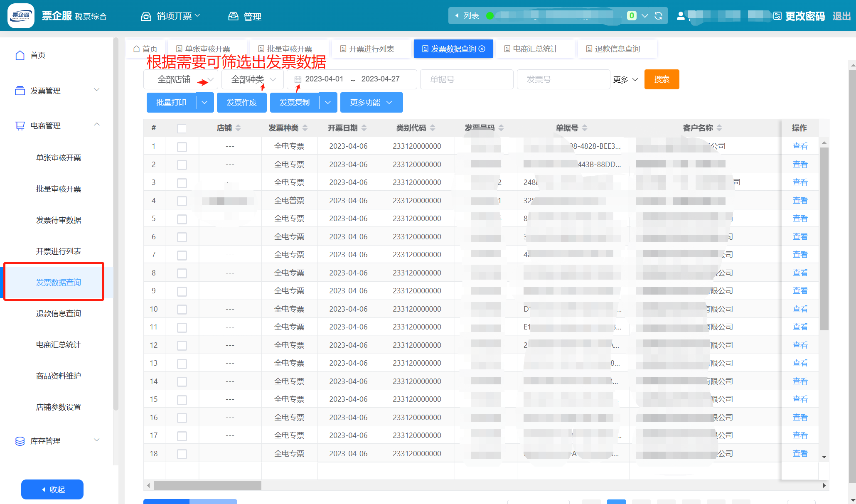Check the row 12 checkbox
The image size is (856, 504).
(182, 345)
